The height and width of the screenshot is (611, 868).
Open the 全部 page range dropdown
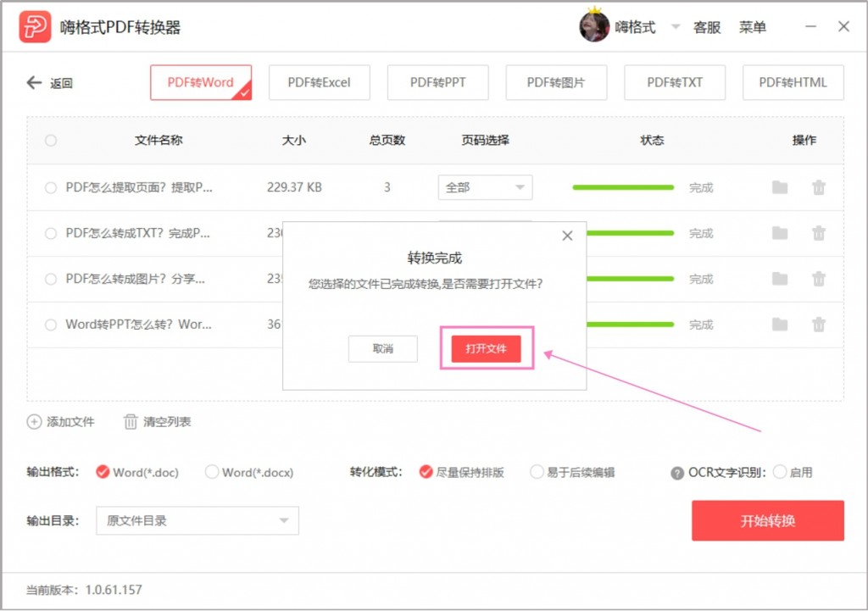pyautogui.click(x=486, y=187)
